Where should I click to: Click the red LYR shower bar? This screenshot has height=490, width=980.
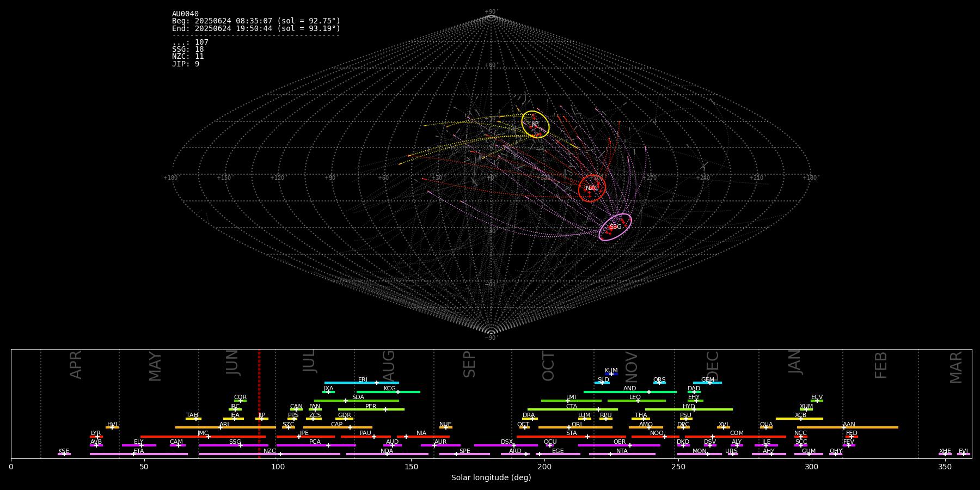click(x=96, y=436)
